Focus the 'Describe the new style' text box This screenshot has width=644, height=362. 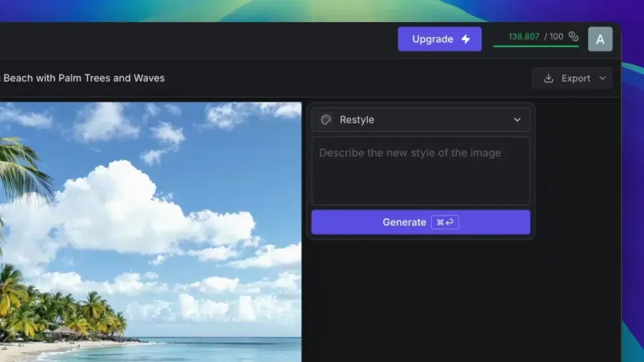pyautogui.click(x=421, y=171)
